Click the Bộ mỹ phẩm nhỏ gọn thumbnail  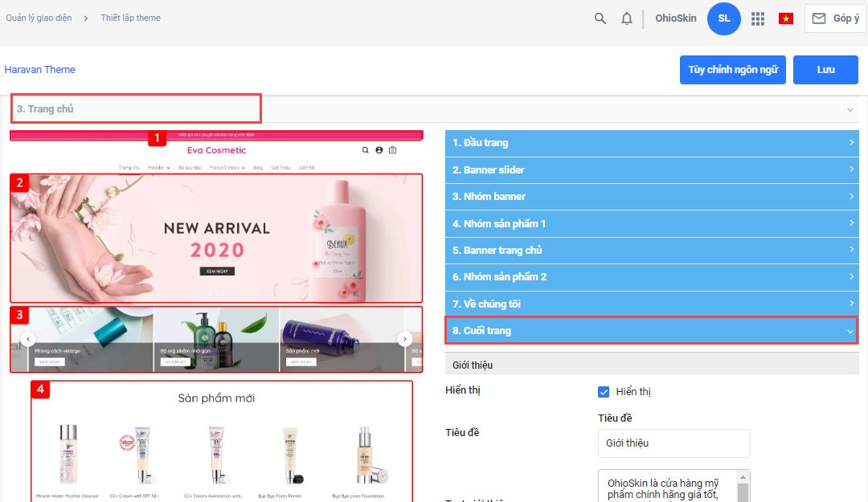216,340
